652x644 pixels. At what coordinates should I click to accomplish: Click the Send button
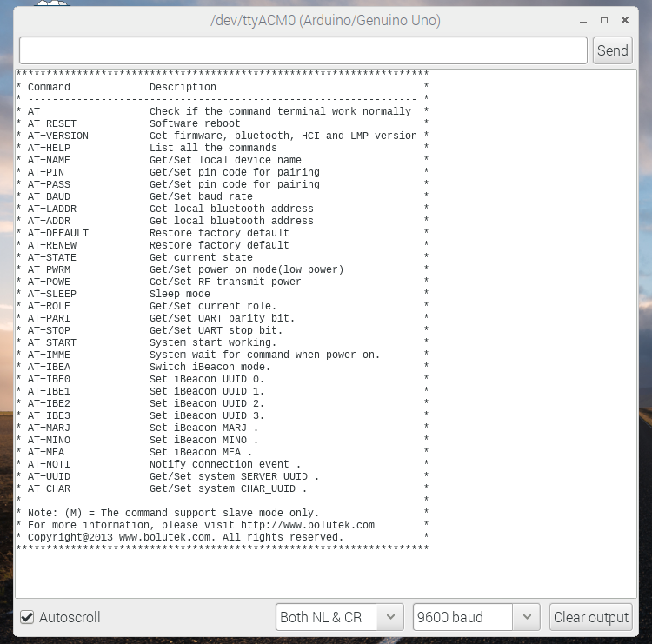point(613,50)
